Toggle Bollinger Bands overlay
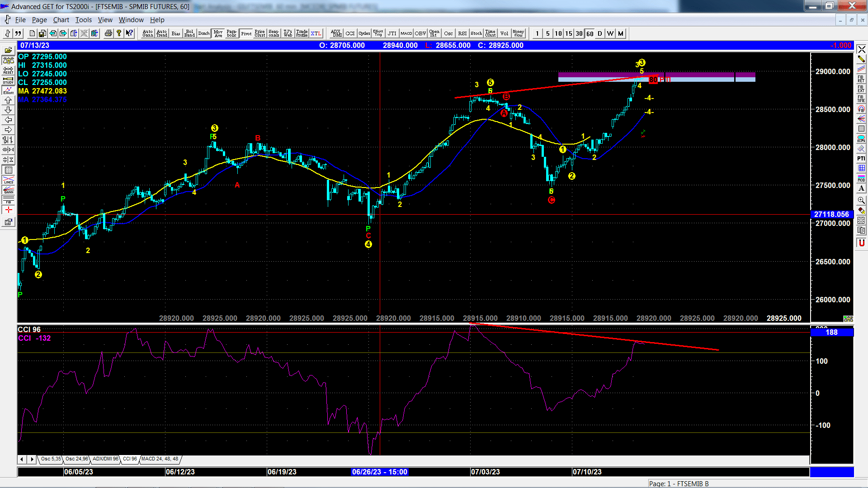This screenshot has width=868, height=488. [x=190, y=33]
